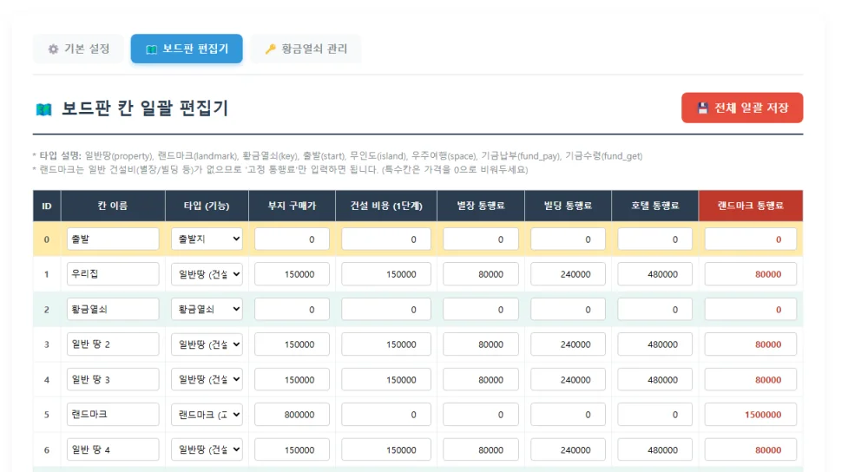
Task: Click the map icon on 보드판 편집기 tab
Action: (x=151, y=49)
